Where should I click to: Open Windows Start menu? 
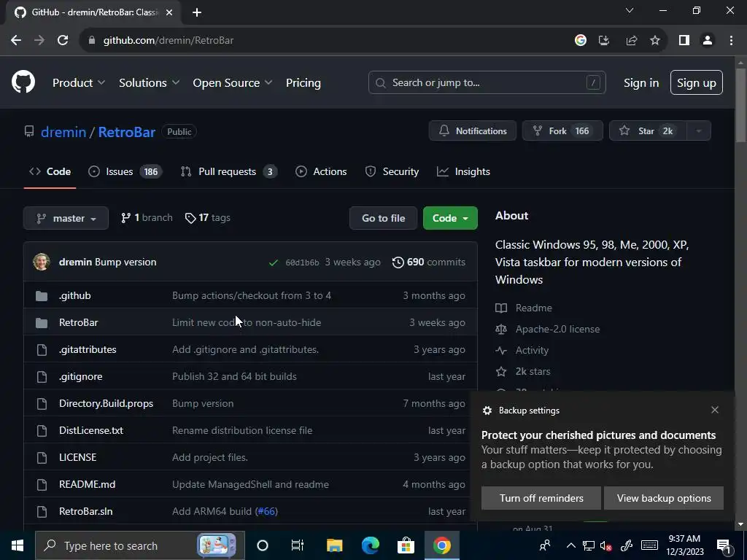18,545
